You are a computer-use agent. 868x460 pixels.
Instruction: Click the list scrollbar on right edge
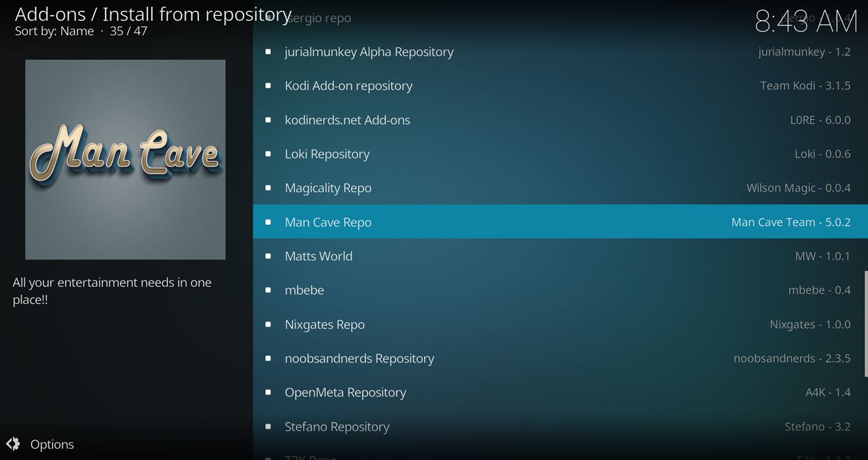[x=865, y=323]
